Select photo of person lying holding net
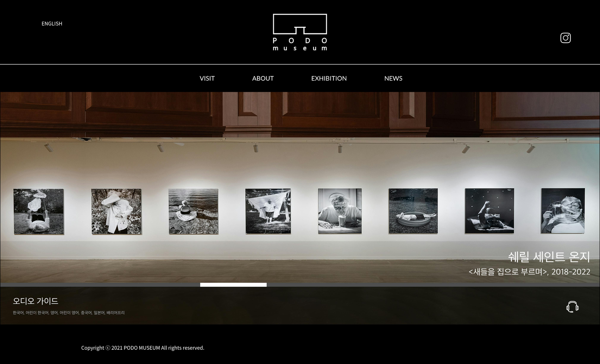Screen dimensions: 600x364 click(39, 212)
